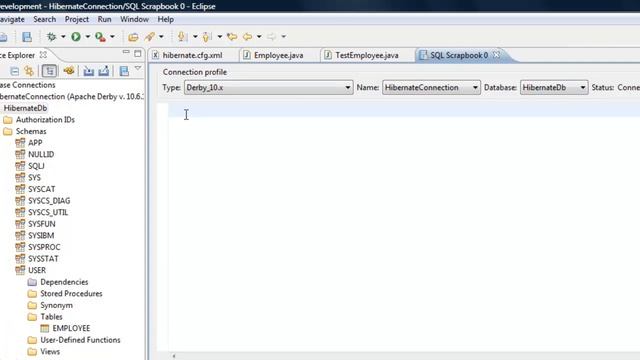This screenshot has width=640, height=360.
Task: Open the Help menu
Action: 166,19
